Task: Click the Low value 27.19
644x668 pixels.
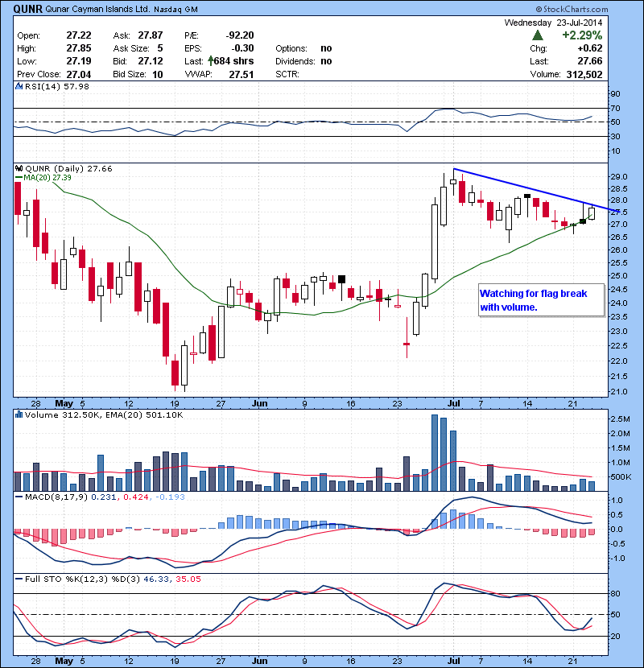Action: click(x=79, y=61)
